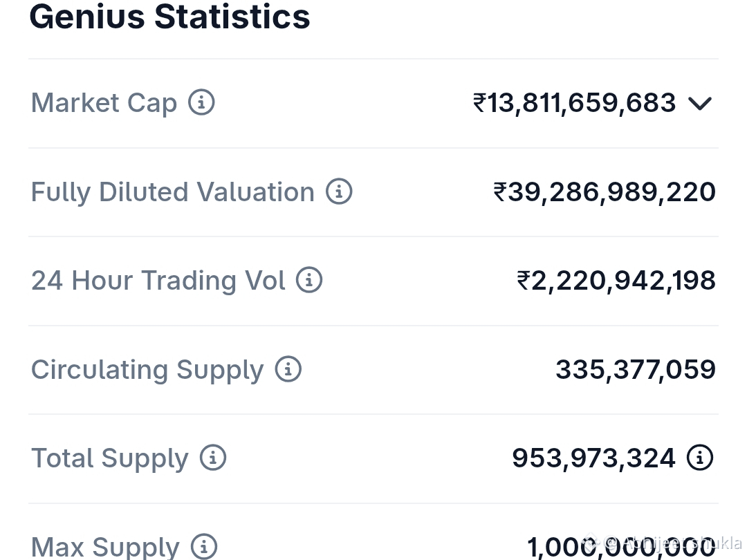The height and width of the screenshot is (560, 747).
Task: Tap info icon next to 24 Hour Trading Vol
Action: tap(309, 280)
